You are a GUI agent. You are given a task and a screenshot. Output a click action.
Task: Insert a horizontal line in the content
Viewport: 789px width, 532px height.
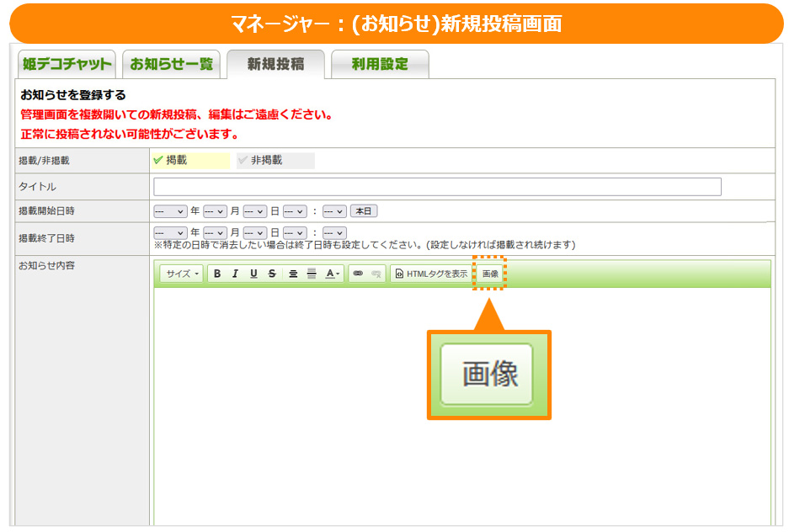311,274
